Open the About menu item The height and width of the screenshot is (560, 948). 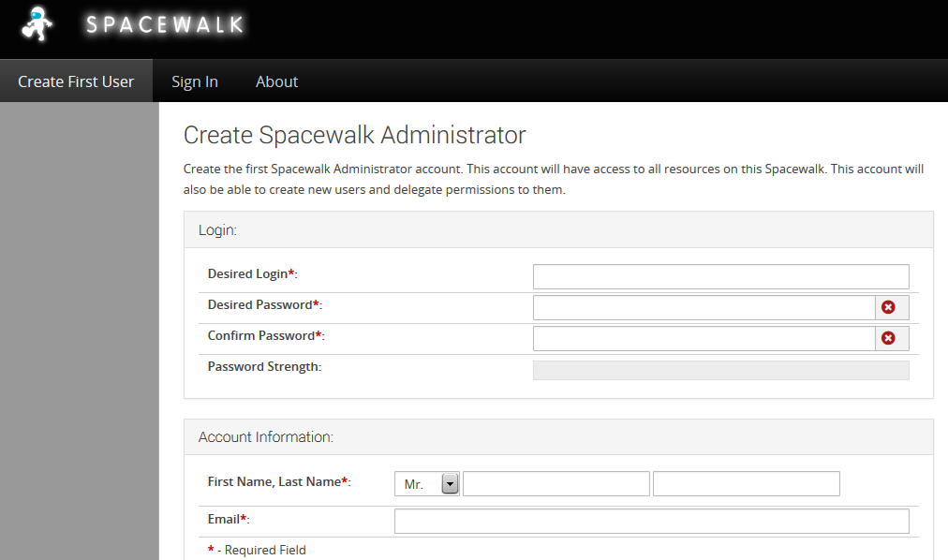277,81
